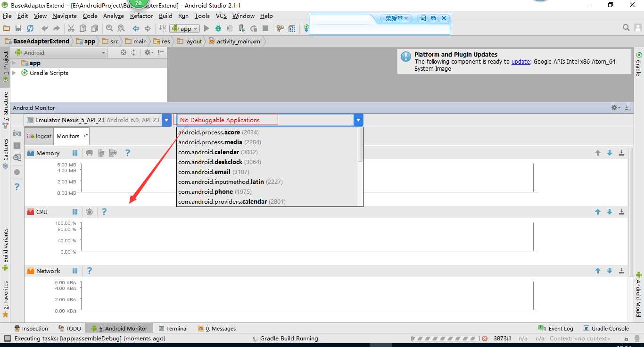Click the Synchronize toolbar icon
644x347 pixels.
click(x=30, y=28)
